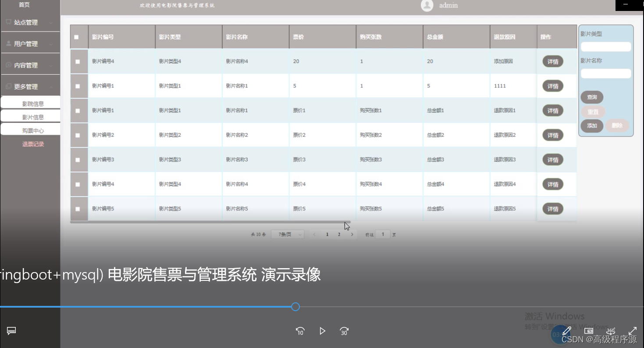Click the admin user avatar icon
This screenshot has width=644, height=348.
[x=427, y=5]
